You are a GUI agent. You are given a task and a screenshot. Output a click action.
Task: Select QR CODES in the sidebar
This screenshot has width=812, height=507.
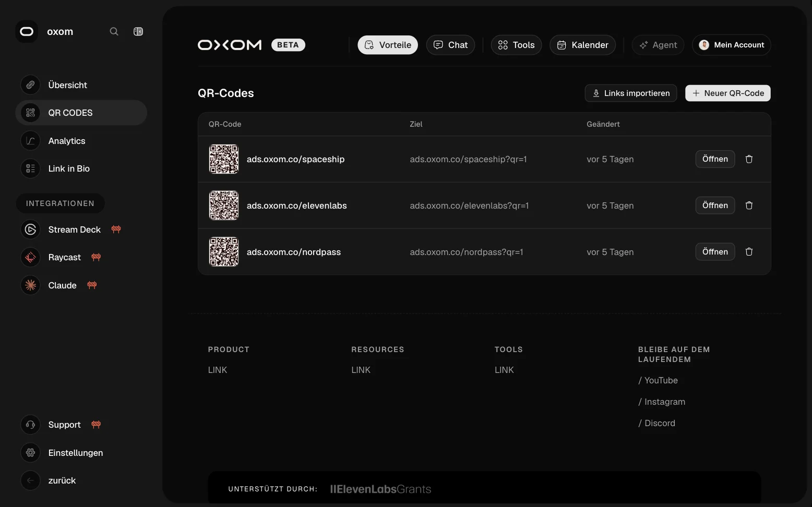click(x=81, y=113)
